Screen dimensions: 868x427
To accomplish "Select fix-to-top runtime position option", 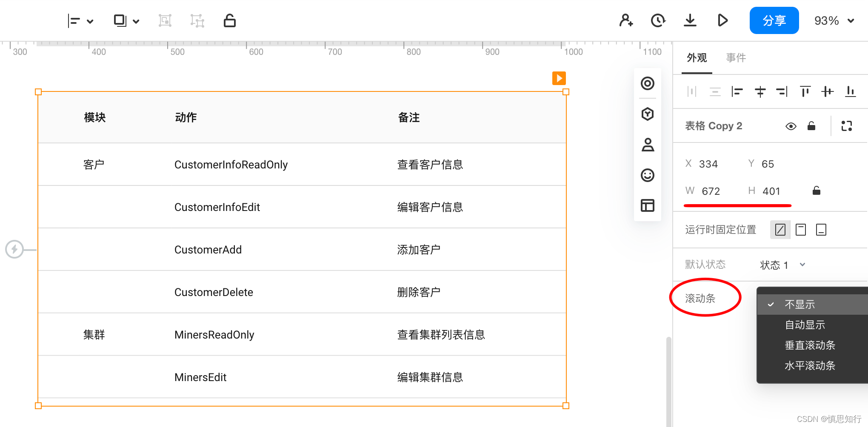I will point(801,230).
